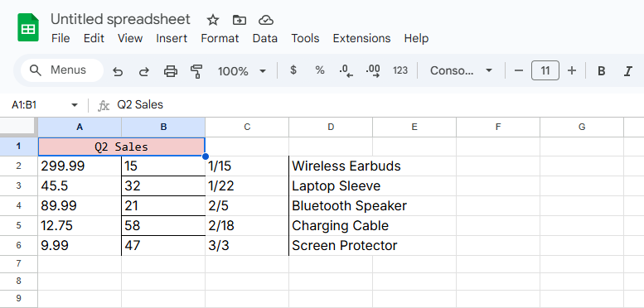Image resolution: width=644 pixels, height=308 pixels.
Task: Open the Help menu
Action: [416, 39]
